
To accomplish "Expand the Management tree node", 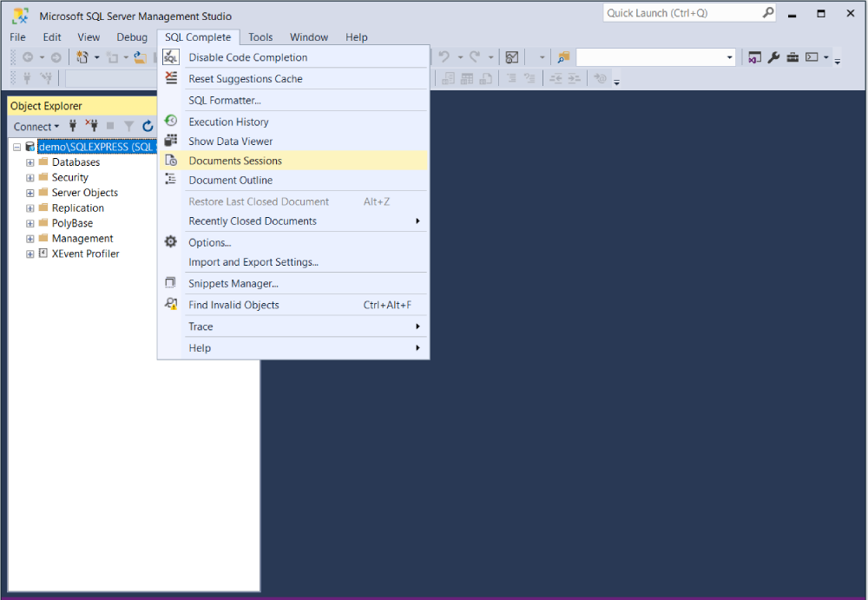I will click(x=30, y=239).
